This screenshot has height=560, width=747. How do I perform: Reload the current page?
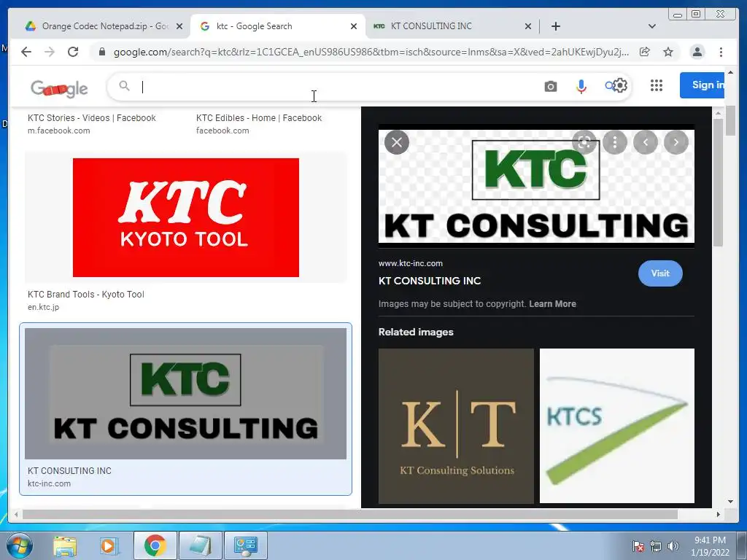pos(73,52)
